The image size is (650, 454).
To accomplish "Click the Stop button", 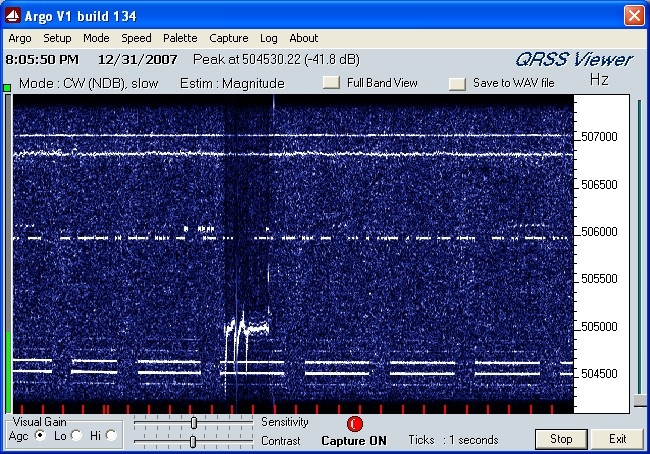I will point(561,439).
